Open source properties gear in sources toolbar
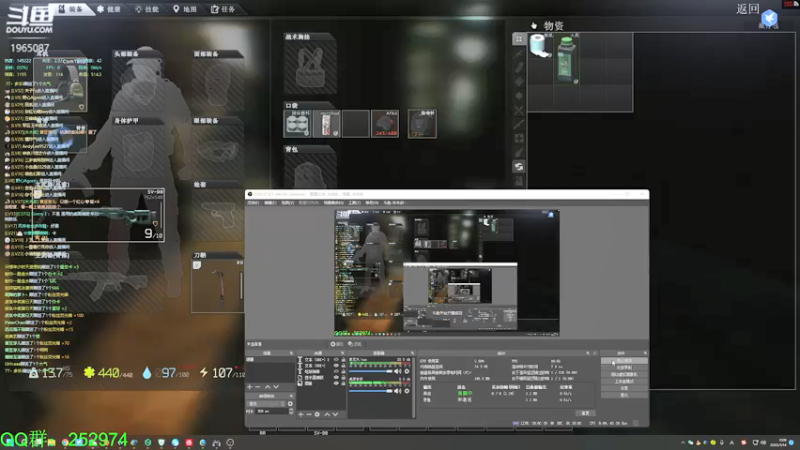Screen dimensions: 800x450 tap(317, 414)
